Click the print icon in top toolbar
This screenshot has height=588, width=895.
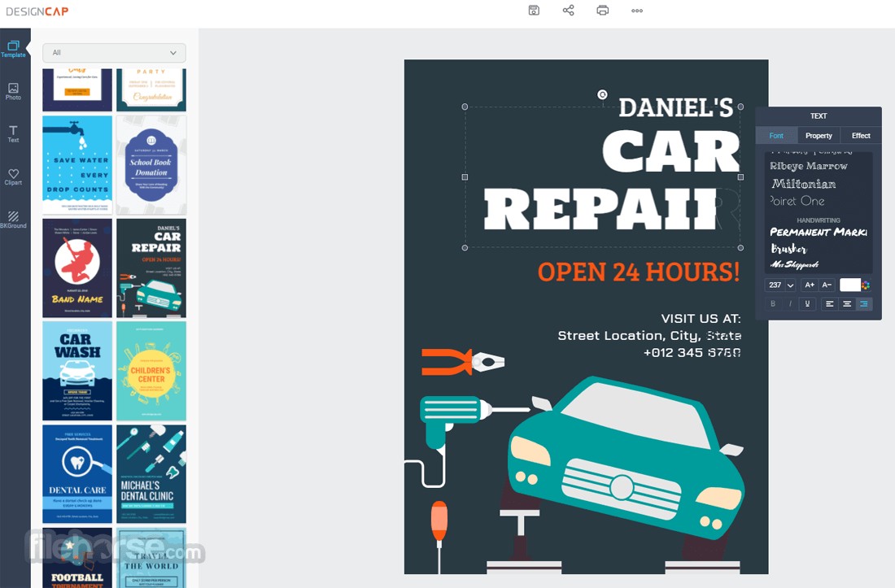click(x=603, y=11)
